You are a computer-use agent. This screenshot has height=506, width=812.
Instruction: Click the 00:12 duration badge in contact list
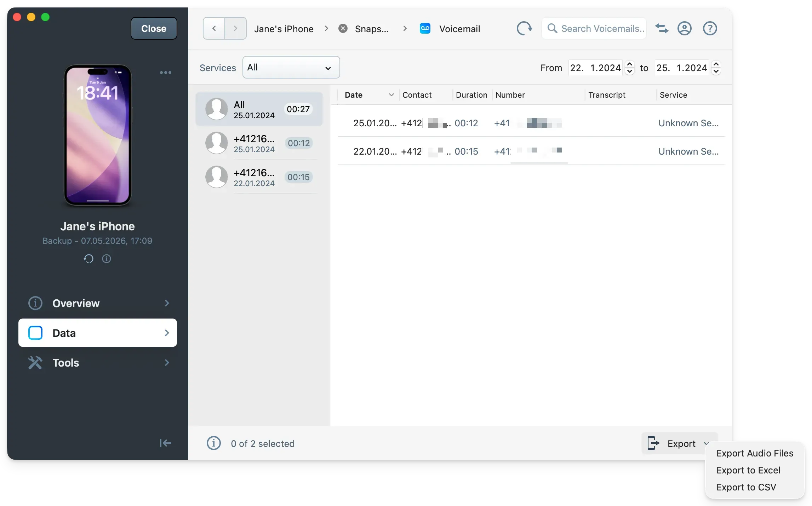coord(299,143)
